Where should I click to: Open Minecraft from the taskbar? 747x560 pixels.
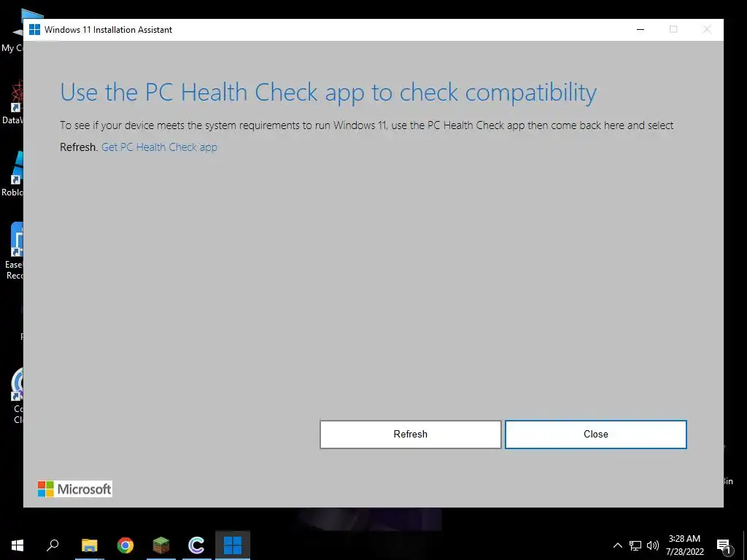pos(161,545)
